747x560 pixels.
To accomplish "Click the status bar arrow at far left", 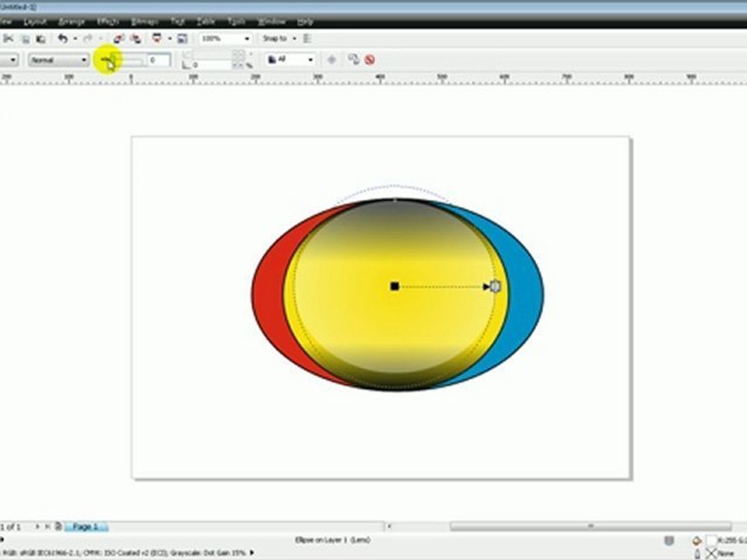I will click(x=2, y=540).
